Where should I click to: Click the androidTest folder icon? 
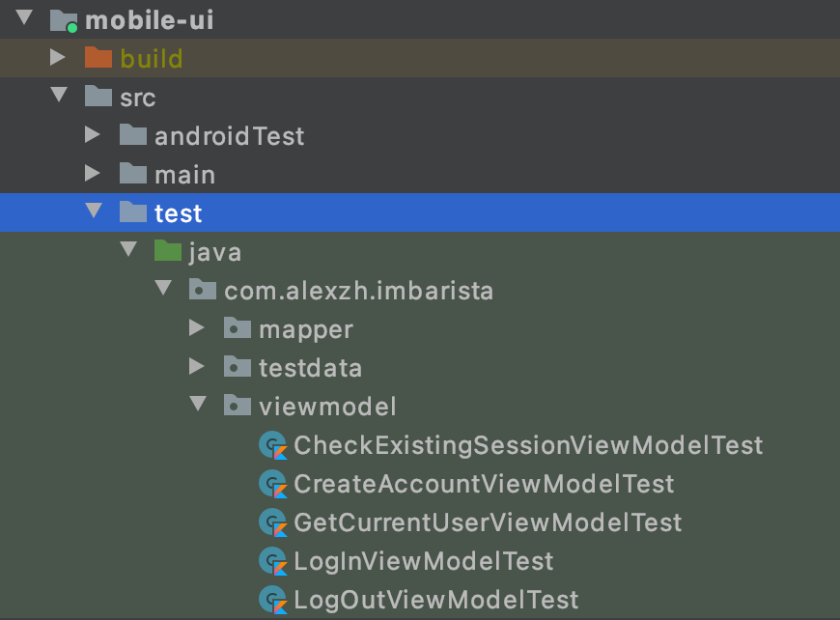point(133,136)
